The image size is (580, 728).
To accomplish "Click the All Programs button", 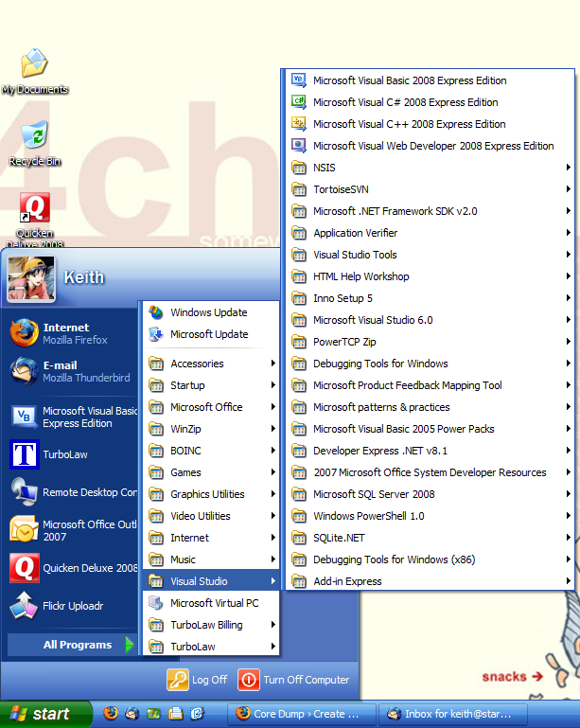I will [x=72, y=645].
